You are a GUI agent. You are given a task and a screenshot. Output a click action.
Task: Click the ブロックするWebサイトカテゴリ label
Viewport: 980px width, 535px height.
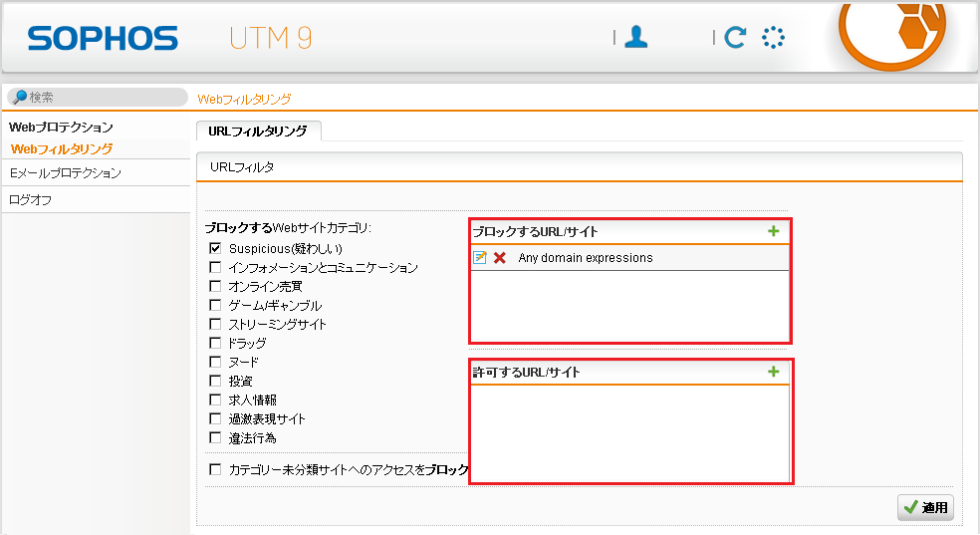(288, 227)
